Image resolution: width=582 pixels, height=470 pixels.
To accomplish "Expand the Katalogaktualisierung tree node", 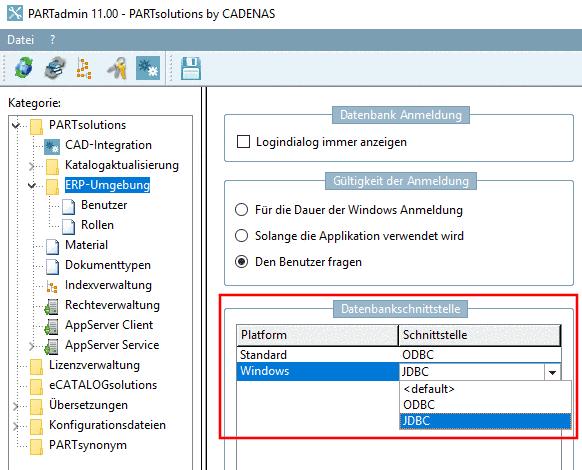I will tap(32, 166).
